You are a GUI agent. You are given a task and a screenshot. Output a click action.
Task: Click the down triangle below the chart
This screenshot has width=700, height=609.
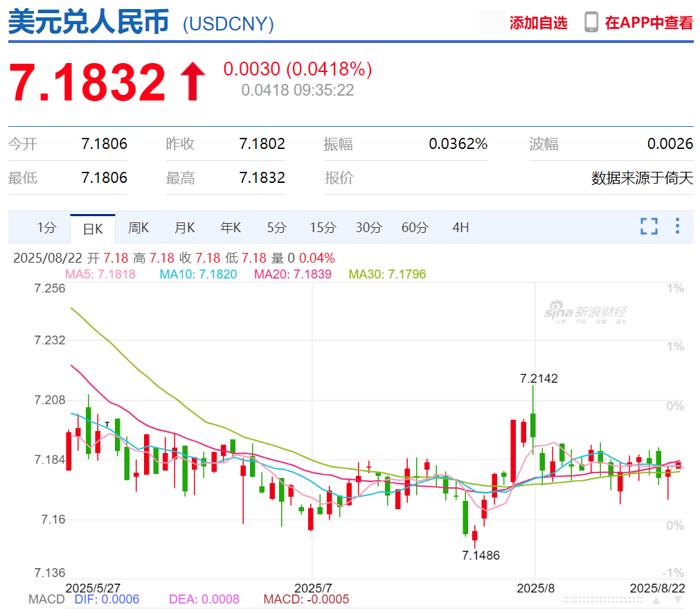coord(679,601)
